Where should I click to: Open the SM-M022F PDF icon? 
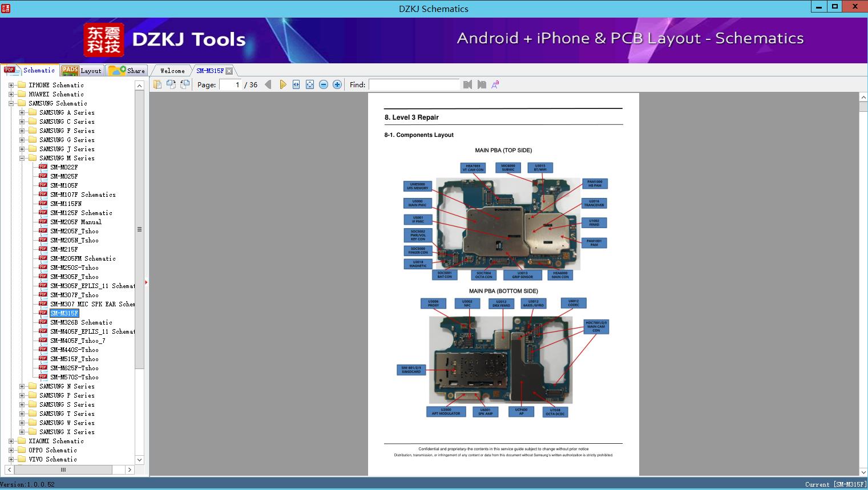(x=43, y=167)
